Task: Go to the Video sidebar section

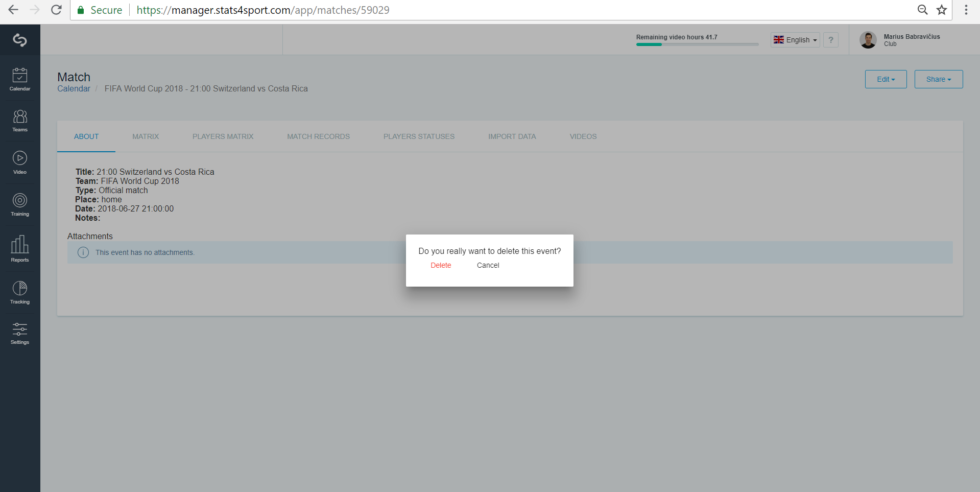Action: coord(20,163)
